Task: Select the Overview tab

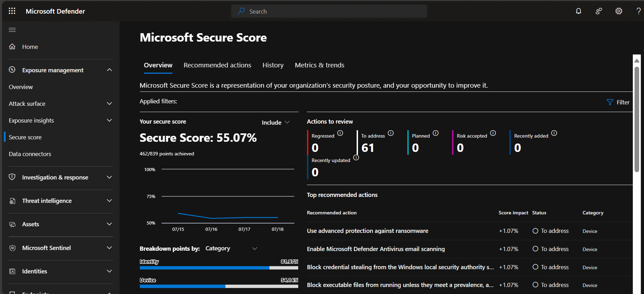Action: coord(158,65)
